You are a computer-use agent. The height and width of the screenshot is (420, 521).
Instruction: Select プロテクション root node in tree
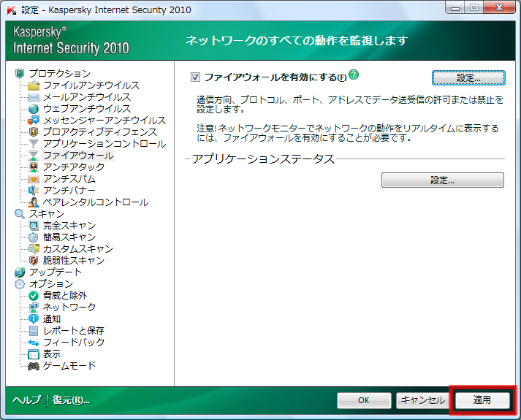pos(59,74)
